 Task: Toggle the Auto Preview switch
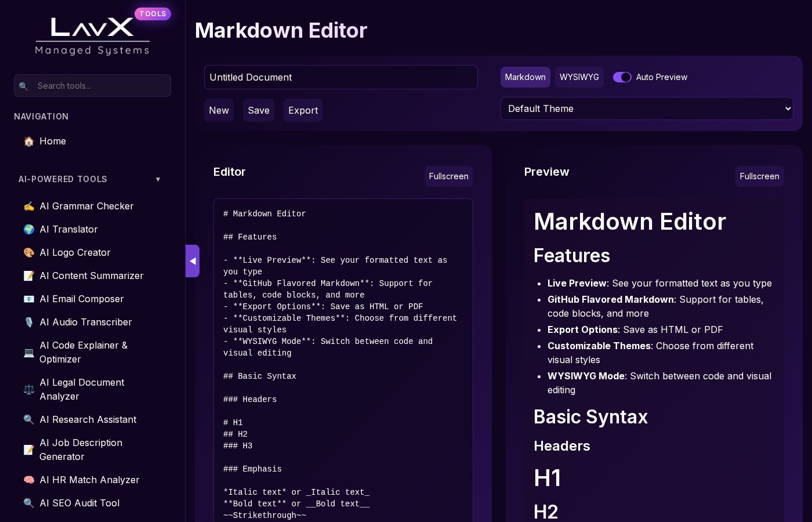click(622, 77)
